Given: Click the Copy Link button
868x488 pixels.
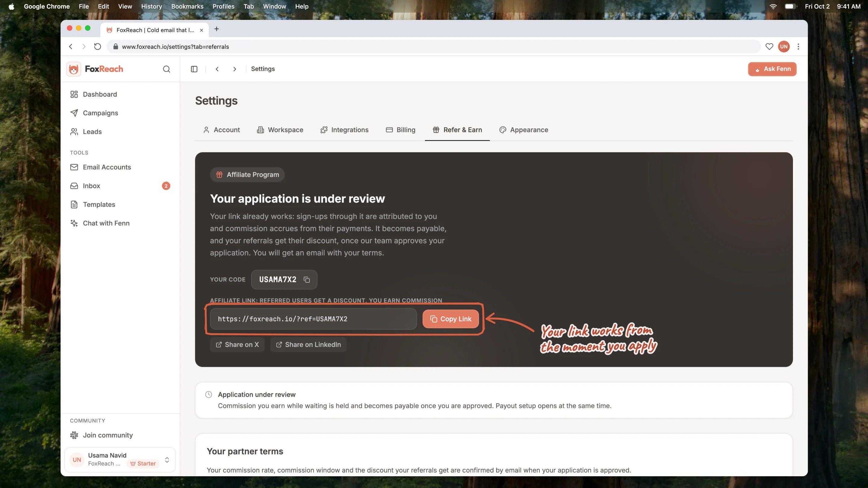Looking at the screenshot, I should [x=451, y=319].
